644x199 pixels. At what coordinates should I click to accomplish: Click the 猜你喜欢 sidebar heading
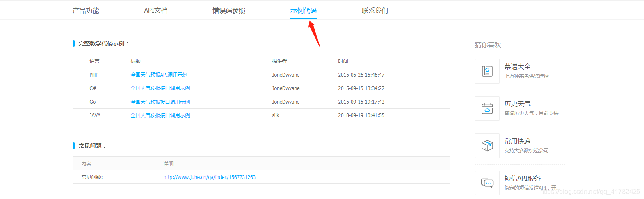[x=488, y=45]
